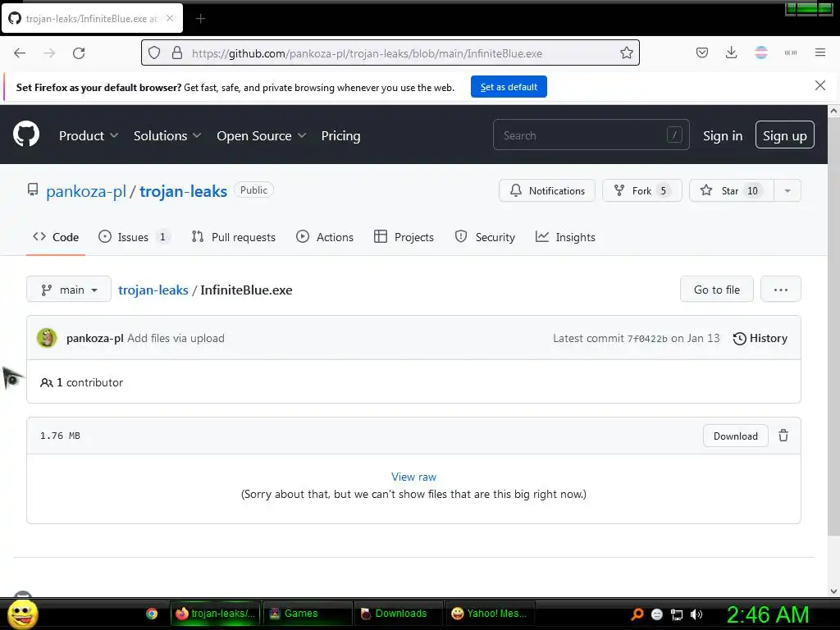Switch to Yahoo! Messenger taskbar window
This screenshot has width=840, height=630.
pos(490,614)
